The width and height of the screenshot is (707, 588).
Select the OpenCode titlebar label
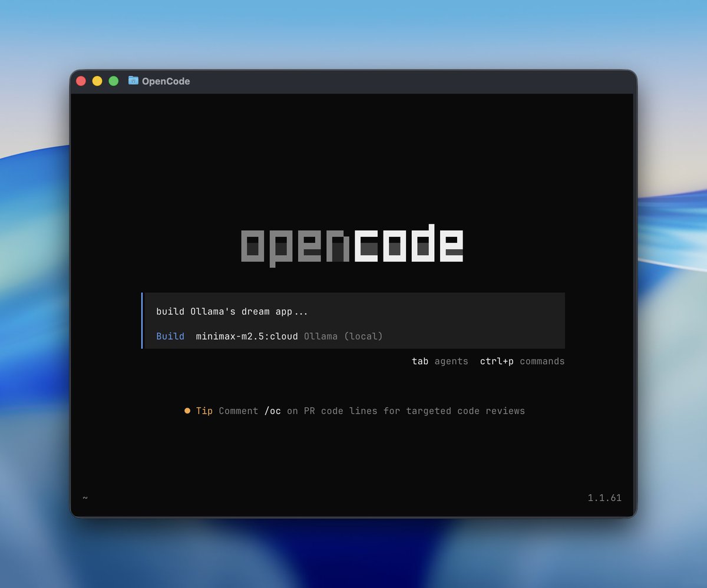pos(166,81)
